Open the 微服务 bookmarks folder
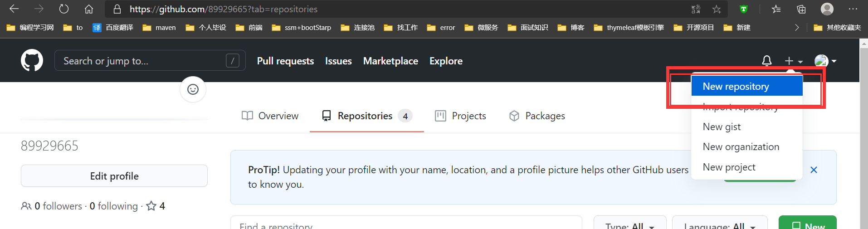Viewport: 868px width, 229px height. click(x=481, y=28)
